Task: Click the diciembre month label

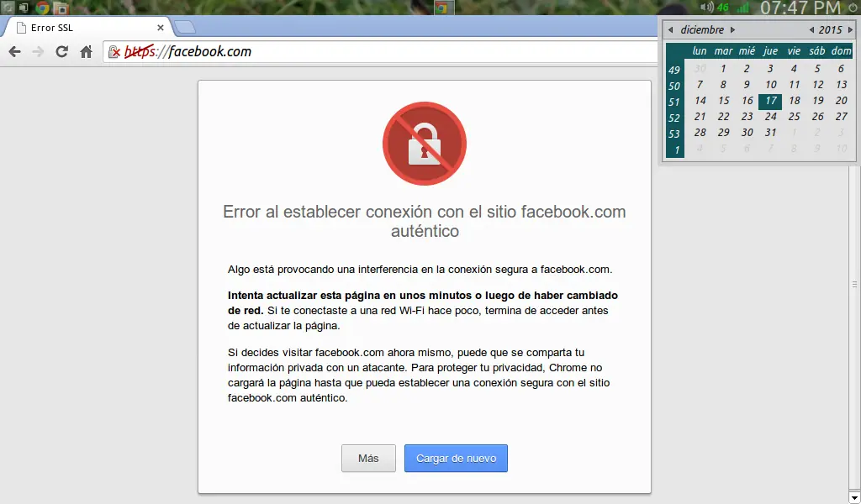Action: click(x=702, y=29)
